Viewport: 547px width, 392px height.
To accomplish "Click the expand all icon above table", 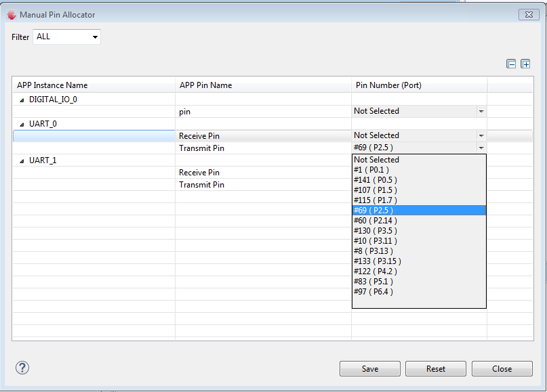I will (x=525, y=64).
